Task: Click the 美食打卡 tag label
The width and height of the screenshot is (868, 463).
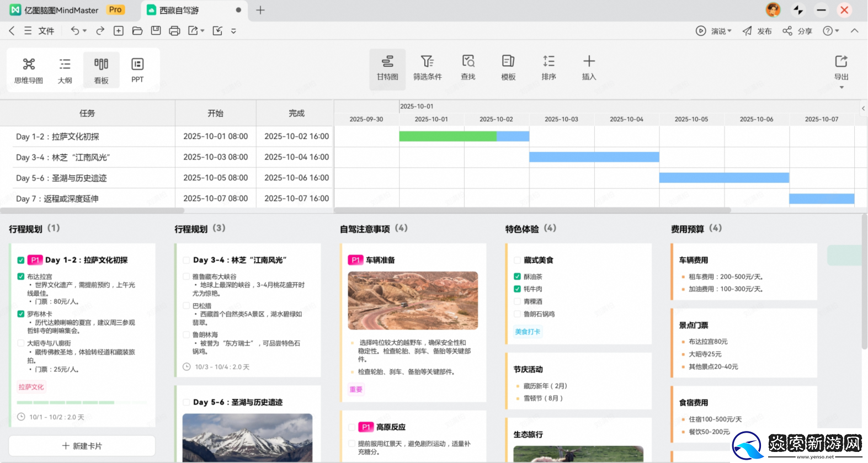Action: [528, 332]
